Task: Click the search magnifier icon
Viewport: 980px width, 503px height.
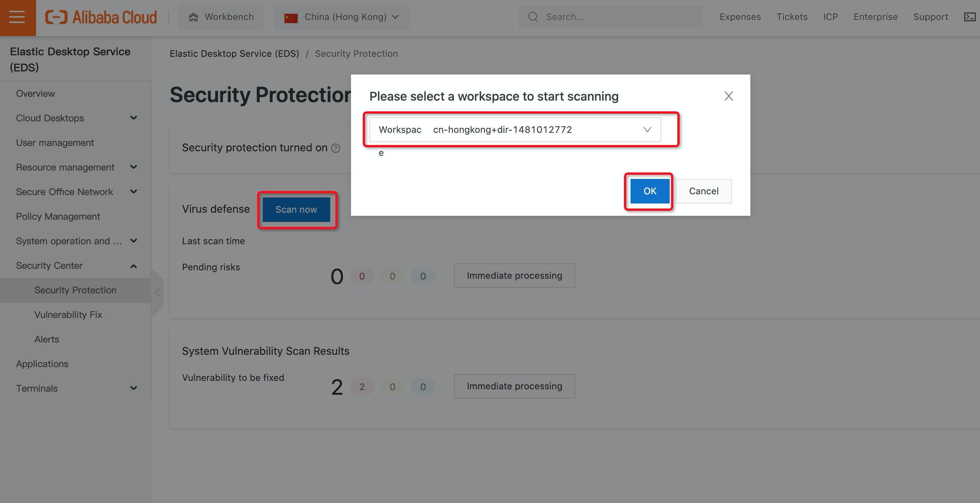Action: tap(533, 17)
